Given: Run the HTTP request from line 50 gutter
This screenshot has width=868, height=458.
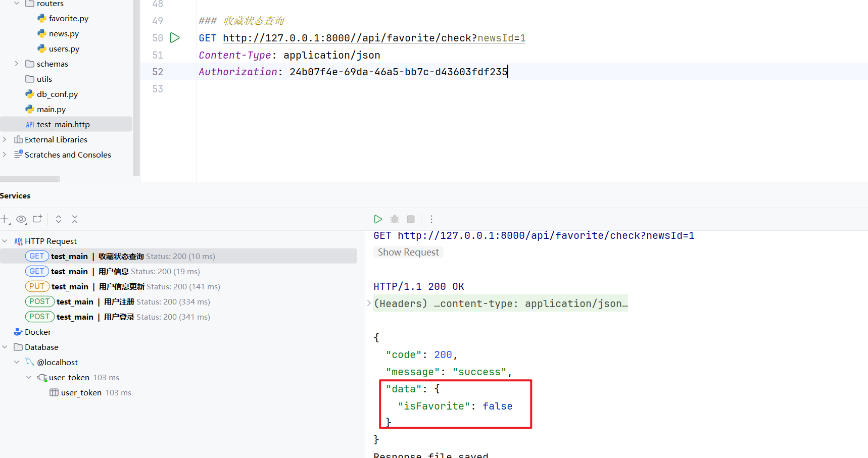Looking at the screenshot, I should (x=175, y=38).
